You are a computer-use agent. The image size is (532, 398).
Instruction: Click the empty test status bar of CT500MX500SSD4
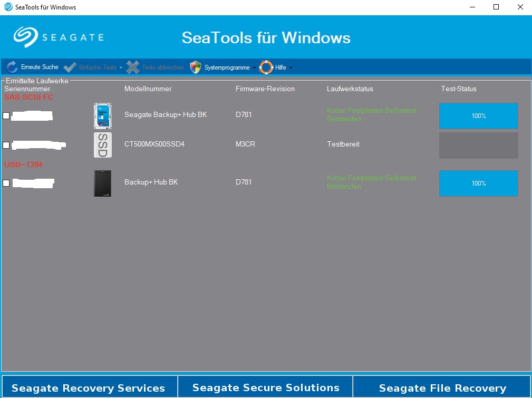pyautogui.click(x=478, y=145)
